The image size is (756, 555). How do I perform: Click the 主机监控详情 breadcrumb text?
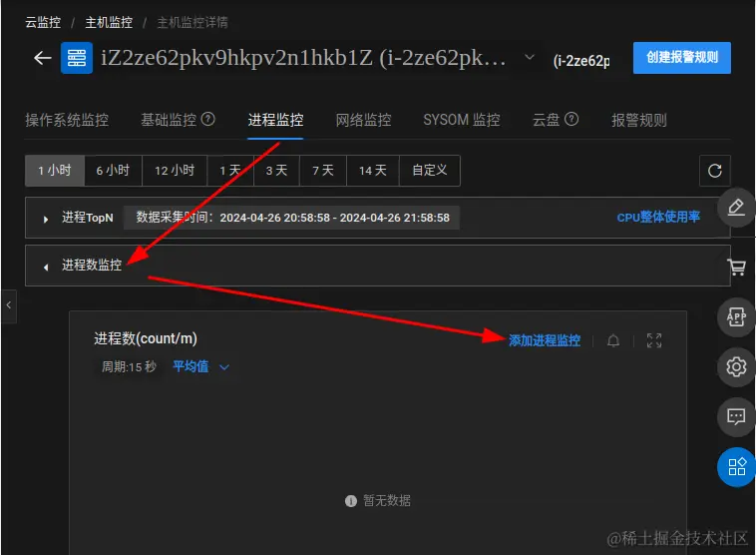pyautogui.click(x=192, y=22)
